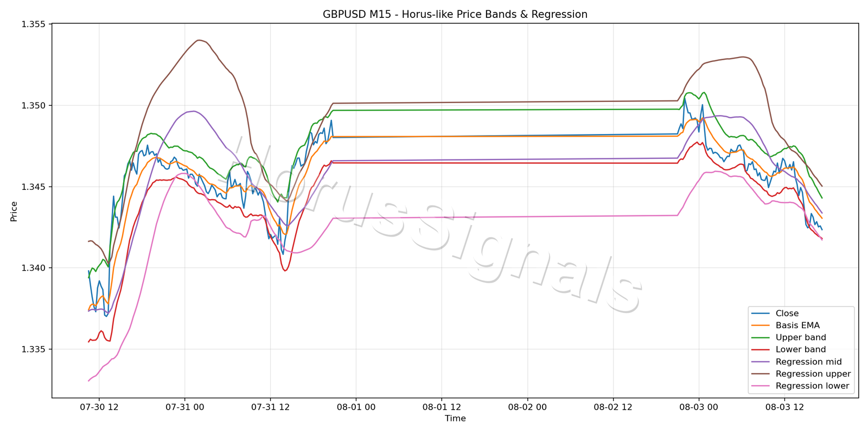Click the 'Basis EMA' legend entry
The height and width of the screenshot is (434, 868).
coord(785,325)
